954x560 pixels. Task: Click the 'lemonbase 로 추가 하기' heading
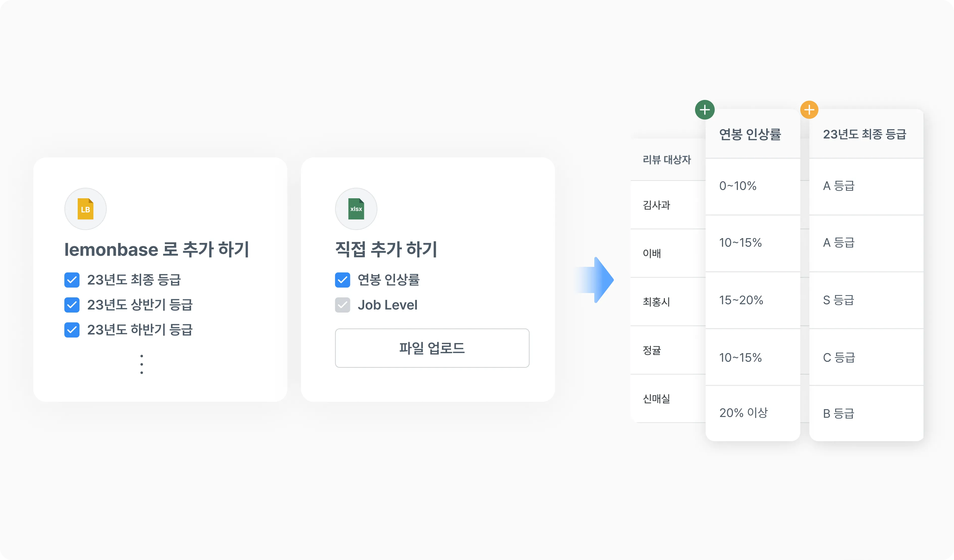(156, 249)
